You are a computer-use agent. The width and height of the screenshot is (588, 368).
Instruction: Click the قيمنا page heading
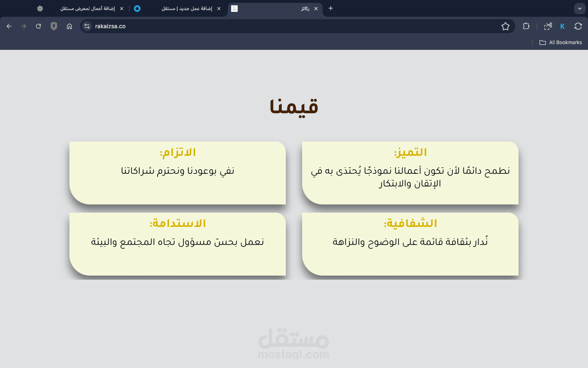coord(294,107)
